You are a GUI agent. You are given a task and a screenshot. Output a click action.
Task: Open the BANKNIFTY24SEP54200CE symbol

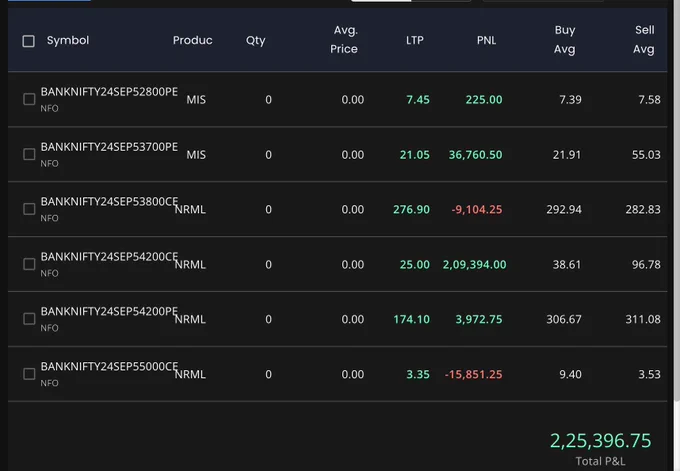coord(109,257)
